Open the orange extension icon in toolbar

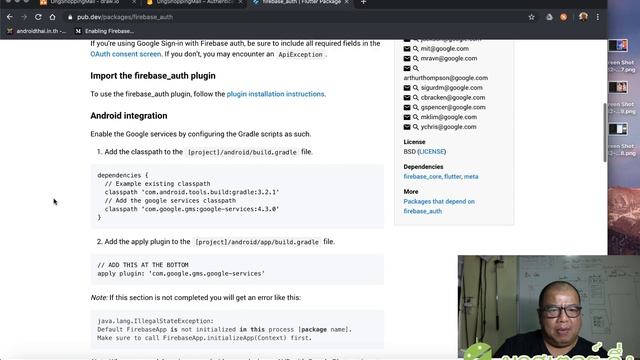pos(564,17)
